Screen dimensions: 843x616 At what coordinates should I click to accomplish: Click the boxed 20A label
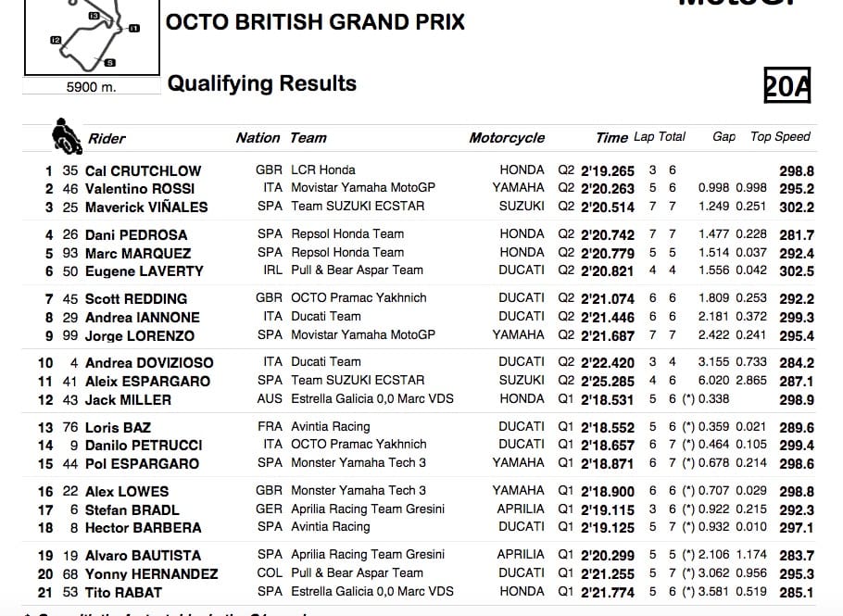(786, 85)
